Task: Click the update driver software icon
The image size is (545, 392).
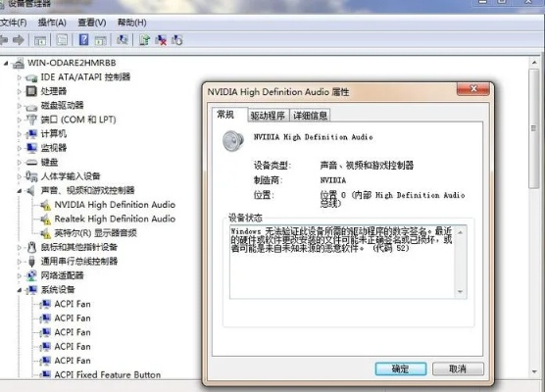Action: click(x=144, y=40)
